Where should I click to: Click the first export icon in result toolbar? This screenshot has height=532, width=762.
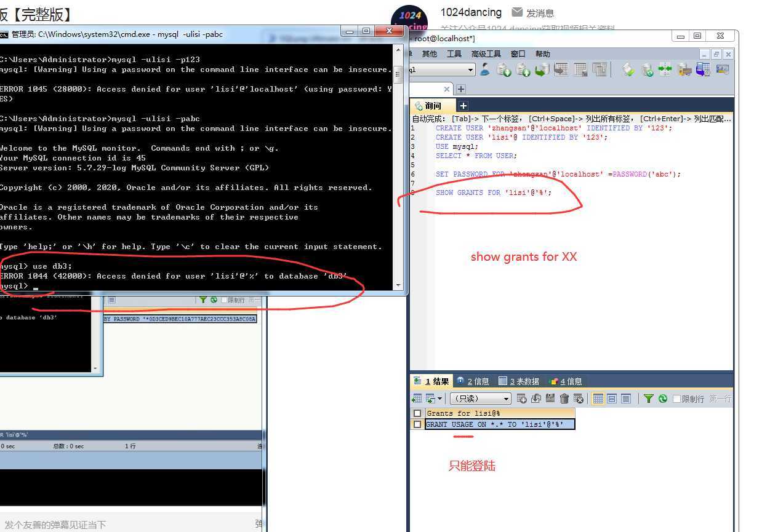pyautogui.click(x=417, y=399)
